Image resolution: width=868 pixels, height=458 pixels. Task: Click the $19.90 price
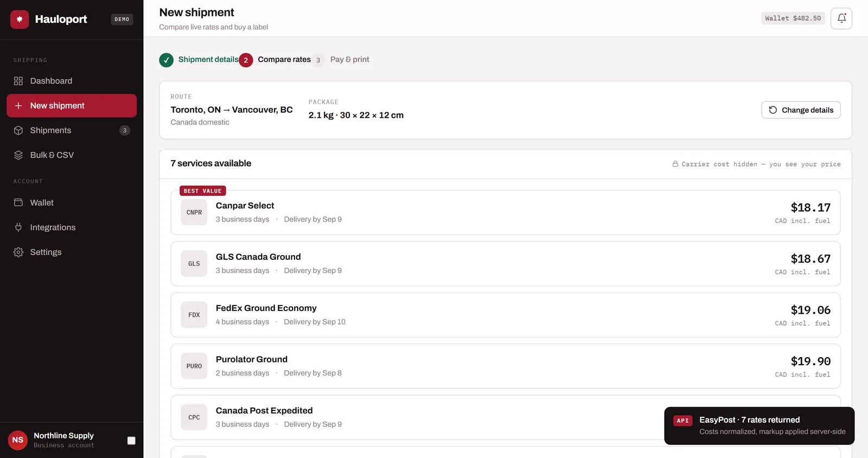pyautogui.click(x=810, y=361)
